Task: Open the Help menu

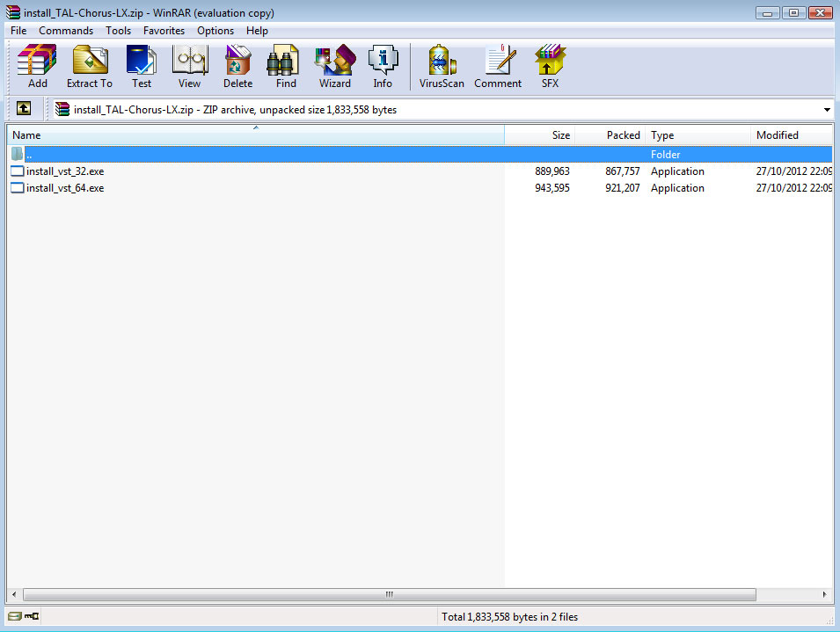Action: 257,31
